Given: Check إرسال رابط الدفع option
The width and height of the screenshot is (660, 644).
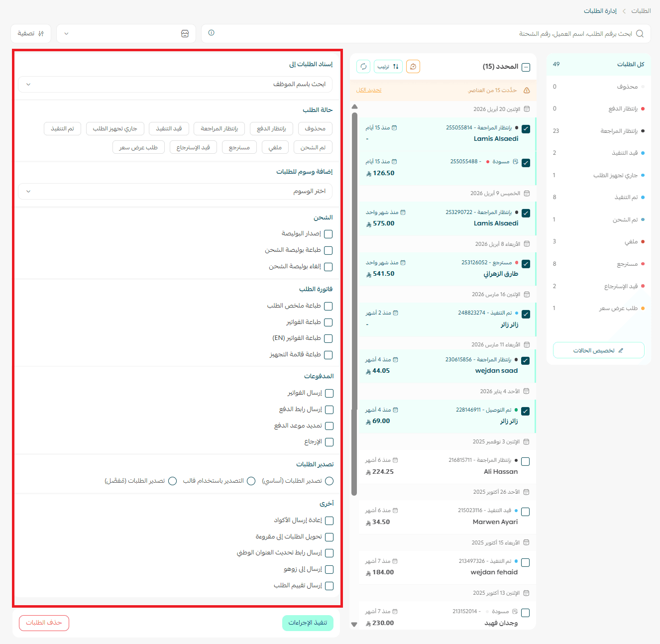Looking at the screenshot, I should 329,410.
